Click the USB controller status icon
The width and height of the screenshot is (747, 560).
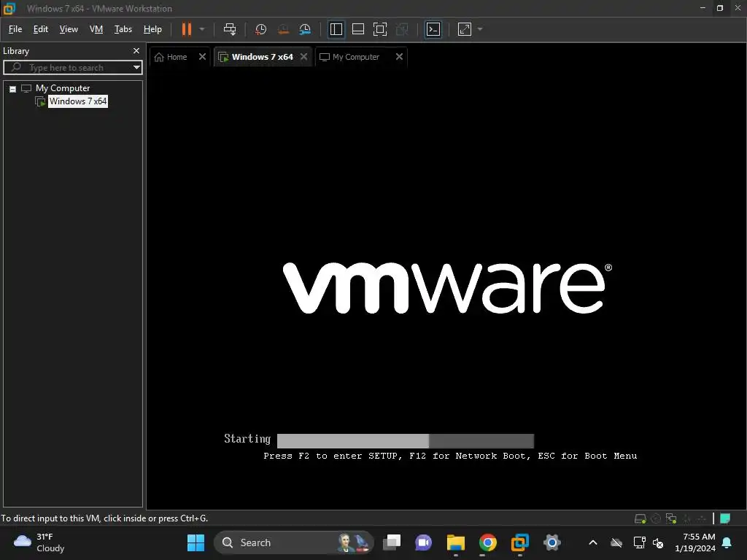point(686,518)
